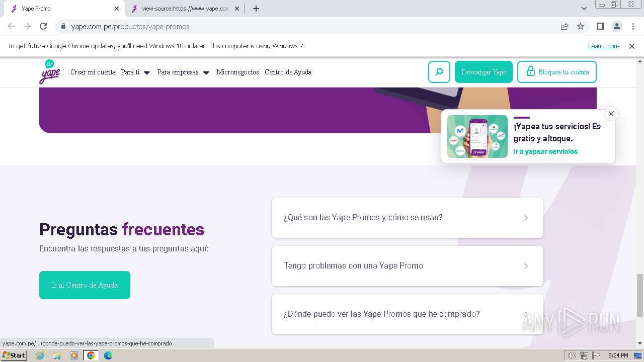Image resolution: width=644 pixels, height=362 pixels.
Task: Open the Chrome three-dot menu
Action: pyautogui.click(x=632, y=26)
